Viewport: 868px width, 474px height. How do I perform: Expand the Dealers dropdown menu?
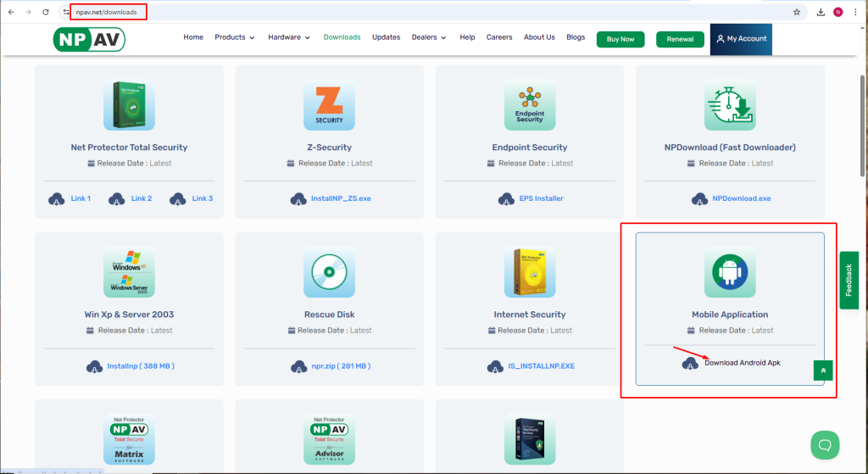[x=429, y=37]
